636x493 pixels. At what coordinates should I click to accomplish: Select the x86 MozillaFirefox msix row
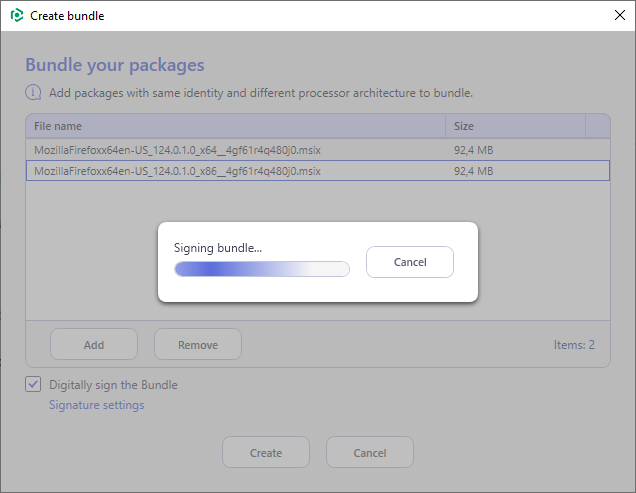click(318, 171)
